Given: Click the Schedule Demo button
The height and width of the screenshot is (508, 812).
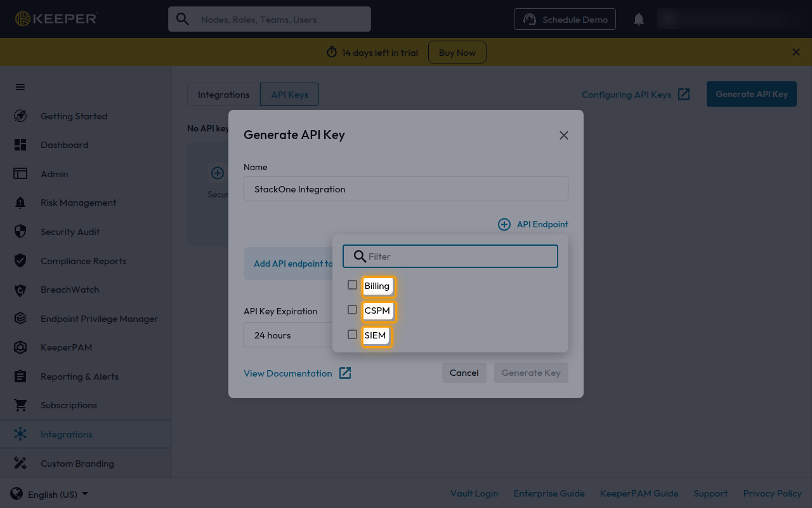Looking at the screenshot, I should point(565,20).
